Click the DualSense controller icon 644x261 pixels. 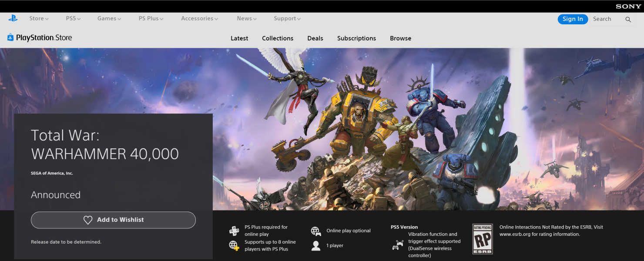click(397, 245)
